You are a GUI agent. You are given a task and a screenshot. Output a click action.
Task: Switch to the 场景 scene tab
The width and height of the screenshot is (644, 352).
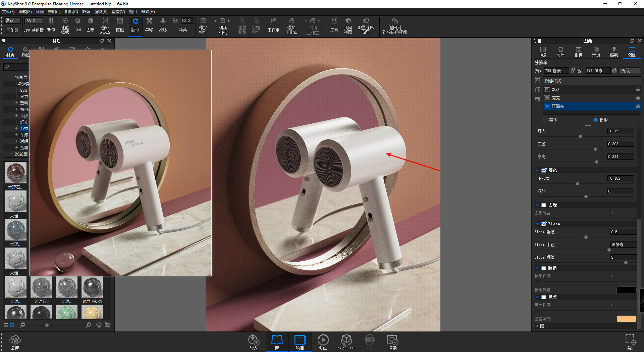pos(543,52)
